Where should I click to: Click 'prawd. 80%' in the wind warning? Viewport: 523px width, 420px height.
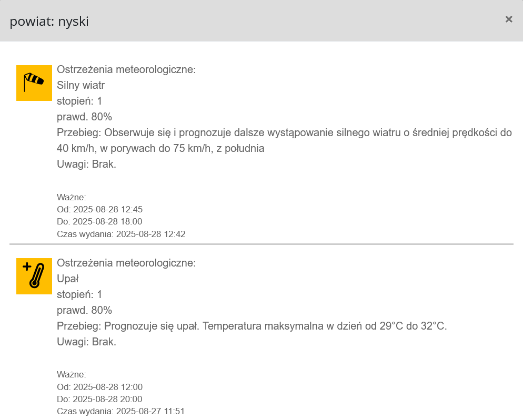84,117
